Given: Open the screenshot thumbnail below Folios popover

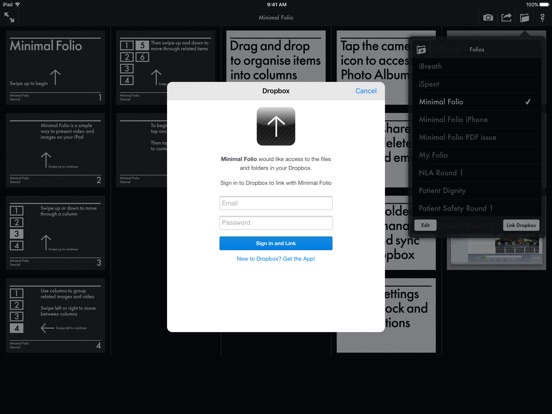Looking at the screenshot, I should (x=496, y=252).
